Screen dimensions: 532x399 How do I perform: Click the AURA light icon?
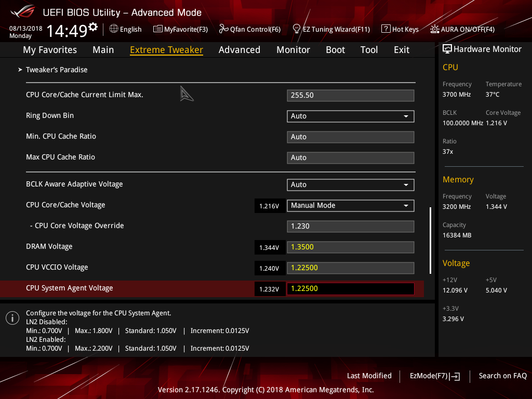435,29
